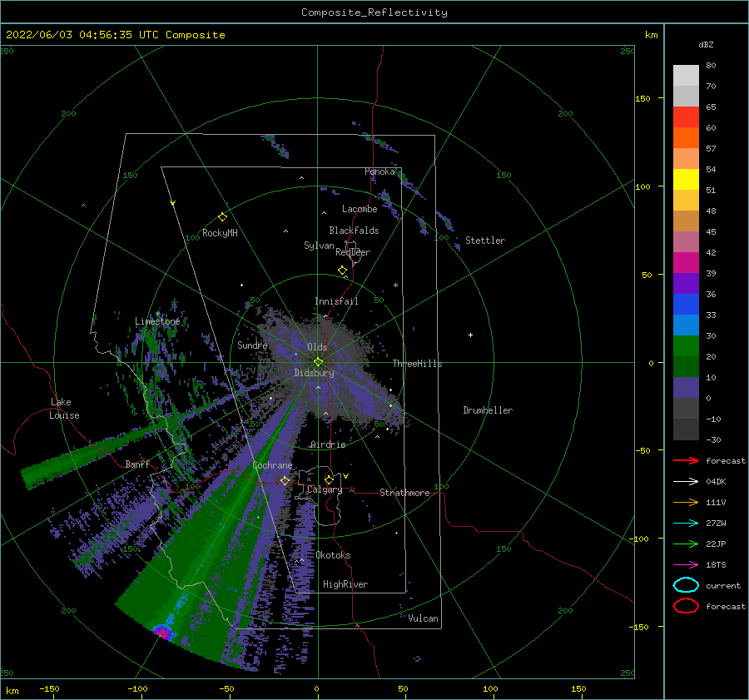Click the white 04DK arrow icon

click(686, 482)
